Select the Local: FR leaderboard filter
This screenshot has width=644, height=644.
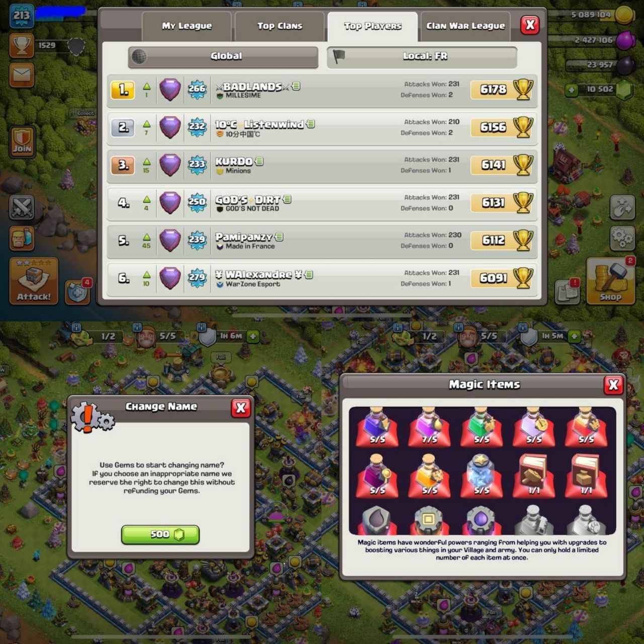(x=422, y=56)
